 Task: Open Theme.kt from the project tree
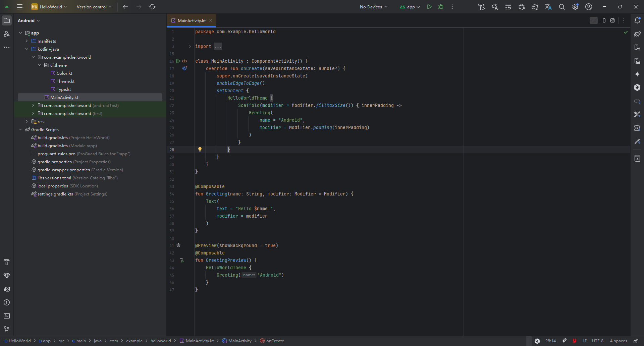coord(65,81)
